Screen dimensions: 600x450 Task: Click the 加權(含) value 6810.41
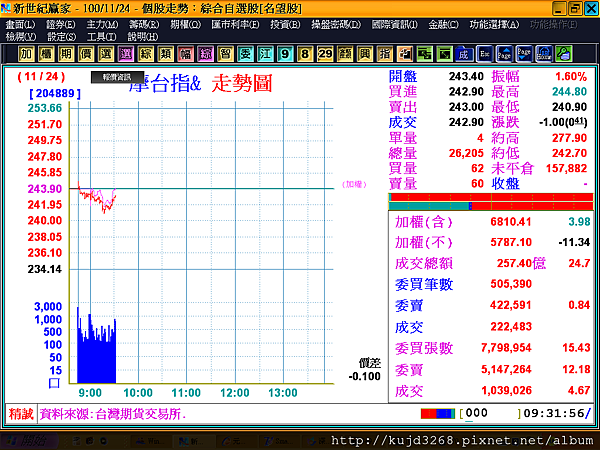click(x=511, y=222)
